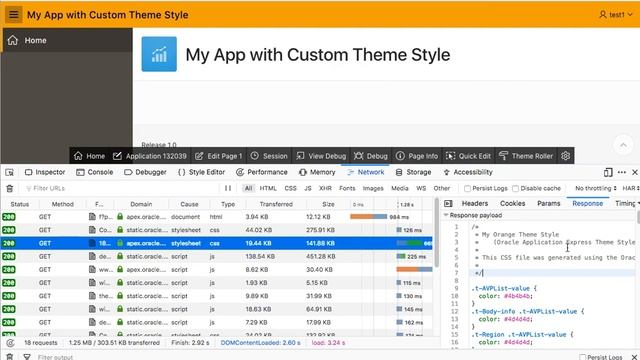Screen dimensions: 640x360
Task: Switch to the Accessibility tab
Action: (x=468, y=172)
